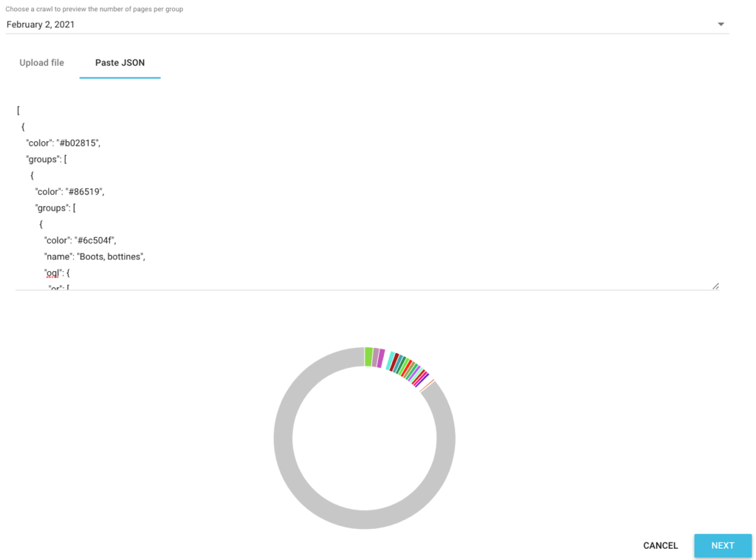This screenshot has width=756, height=560.
Task: Click the underlined "oql" key
Action: coord(52,273)
